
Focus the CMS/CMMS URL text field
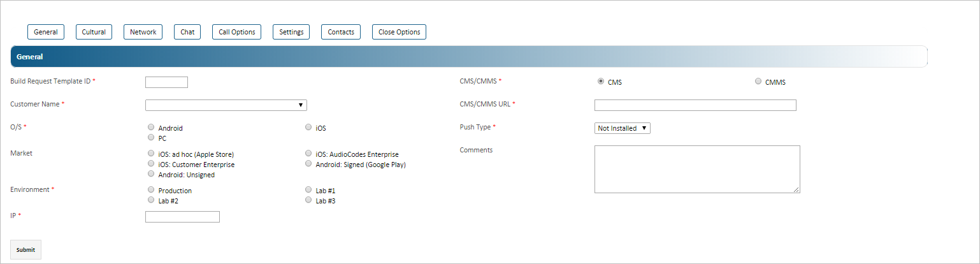click(695, 105)
